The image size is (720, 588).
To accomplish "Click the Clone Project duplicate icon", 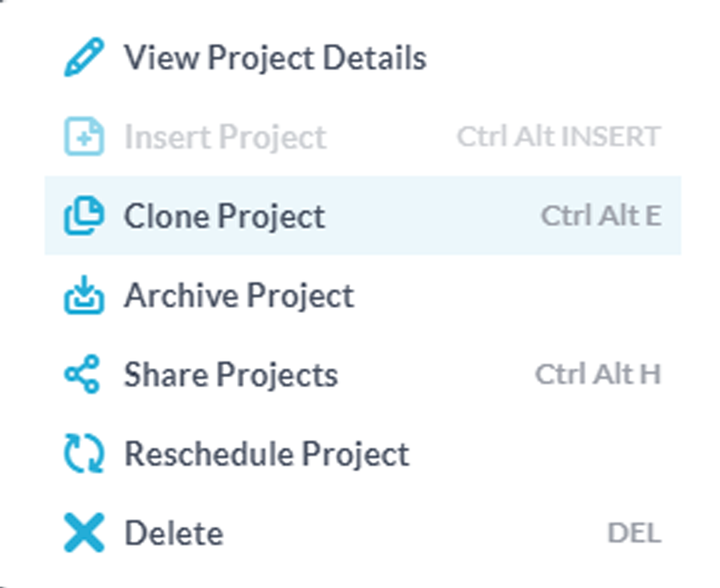I will pyautogui.click(x=84, y=215).
